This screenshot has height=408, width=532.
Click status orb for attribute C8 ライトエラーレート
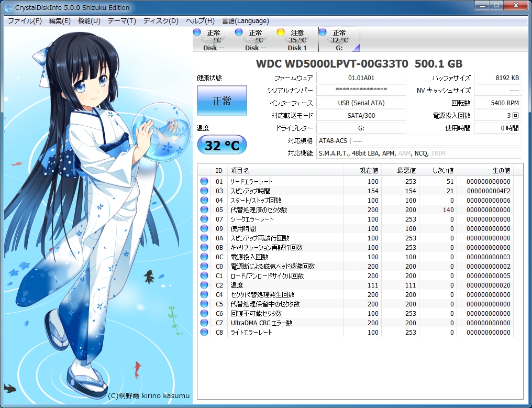coord(204,332)
